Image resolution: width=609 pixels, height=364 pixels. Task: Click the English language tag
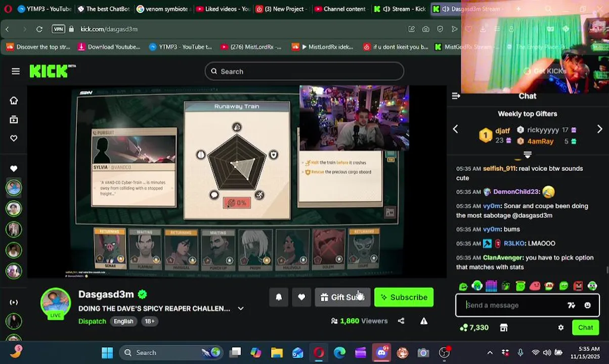coord(123,321)
